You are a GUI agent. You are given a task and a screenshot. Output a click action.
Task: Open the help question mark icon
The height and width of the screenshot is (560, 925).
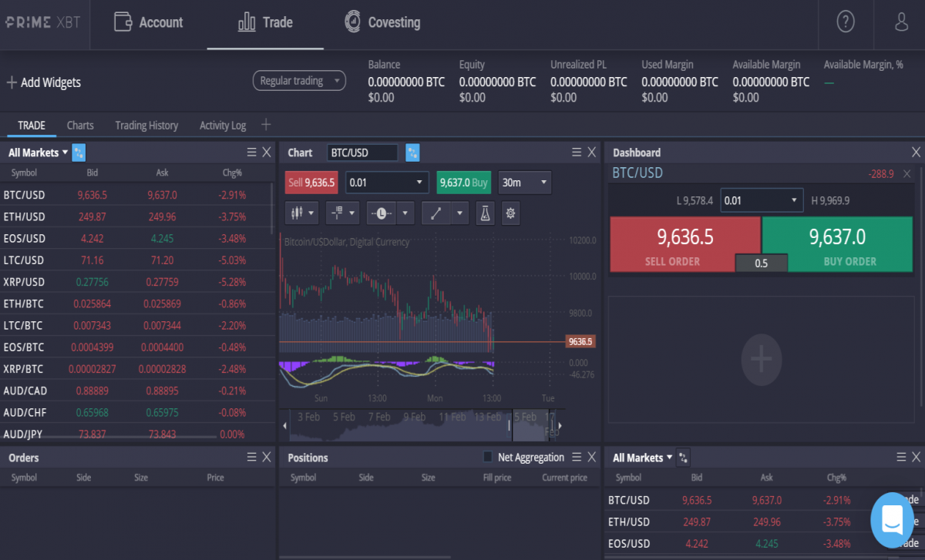pos(846,22)
